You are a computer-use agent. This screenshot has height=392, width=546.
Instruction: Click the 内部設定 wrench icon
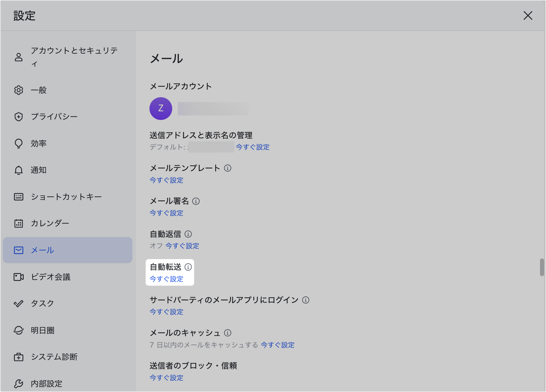(18, 383)
